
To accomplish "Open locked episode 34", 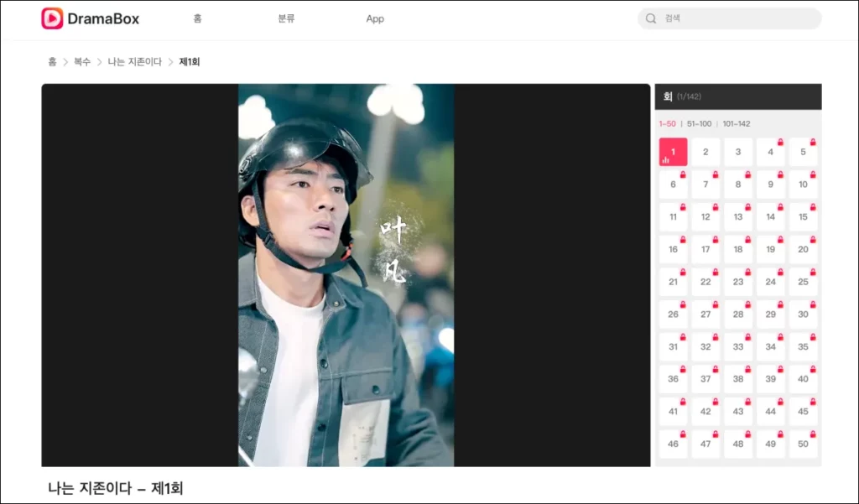I will tap(771, 347).
